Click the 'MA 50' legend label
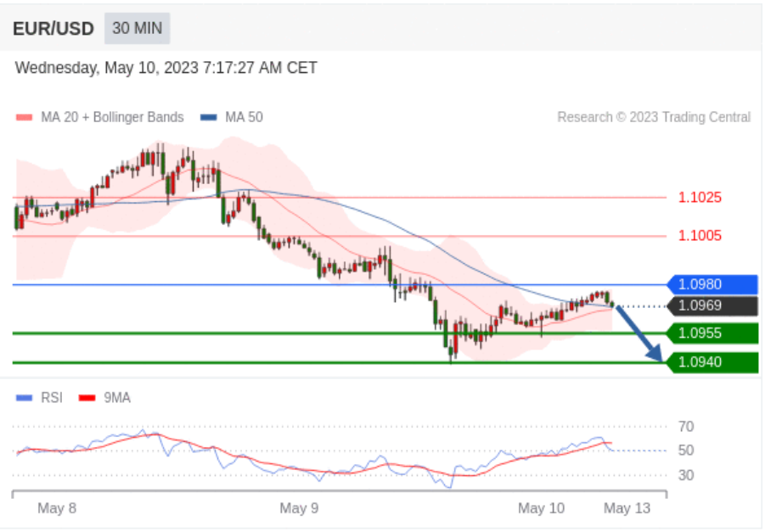 (244, 118)
